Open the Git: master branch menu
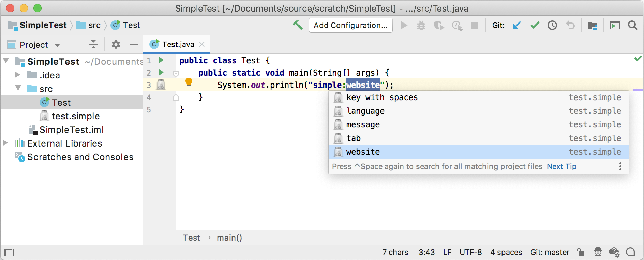 click(x=550, y=252)
